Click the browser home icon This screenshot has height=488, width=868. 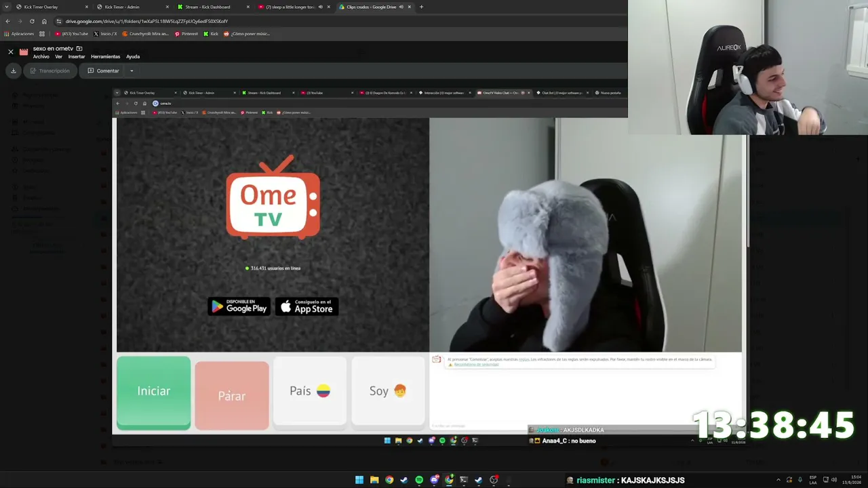pyautogui.click(x=44, y=21)
